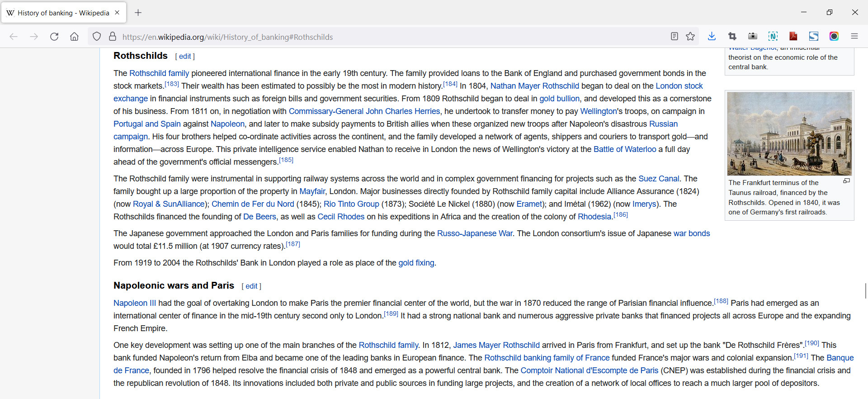Image resolution: width=868 pixels, height=399 pixels.
Task: Click the red PDF extension icon
Action: pos(793,37)
